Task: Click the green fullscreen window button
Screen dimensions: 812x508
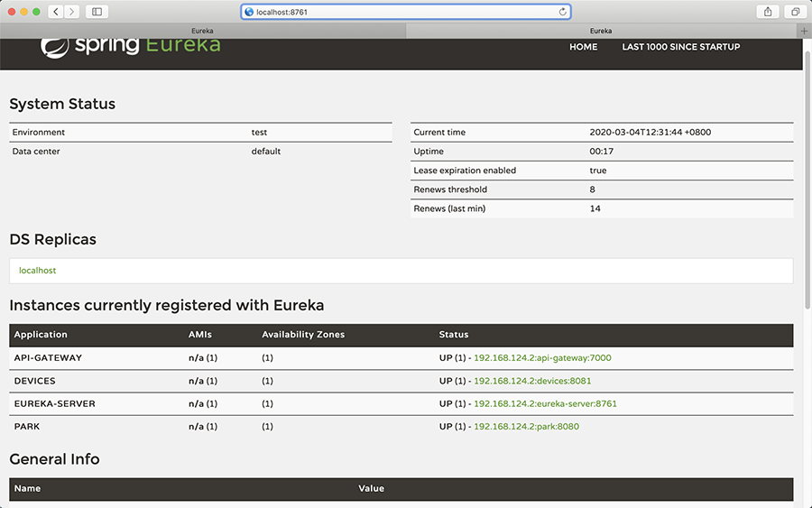Action: click(x=36, y=12)
